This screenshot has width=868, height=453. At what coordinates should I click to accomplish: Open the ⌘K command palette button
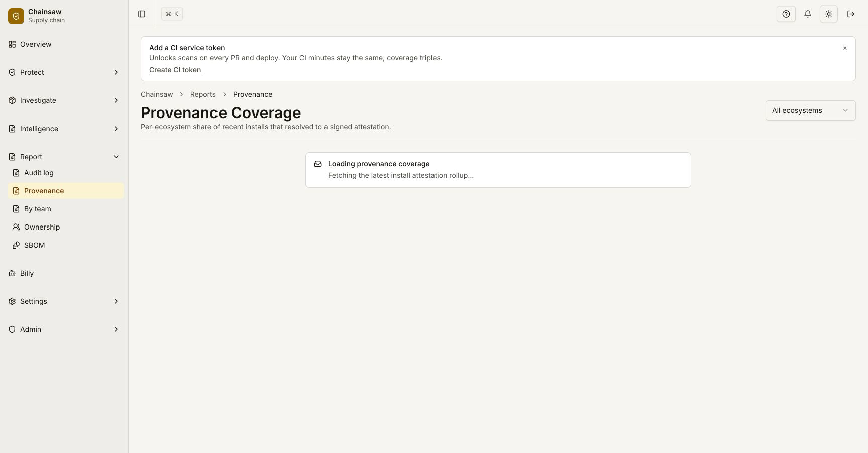pyautogui.click(x=172, y=14)
